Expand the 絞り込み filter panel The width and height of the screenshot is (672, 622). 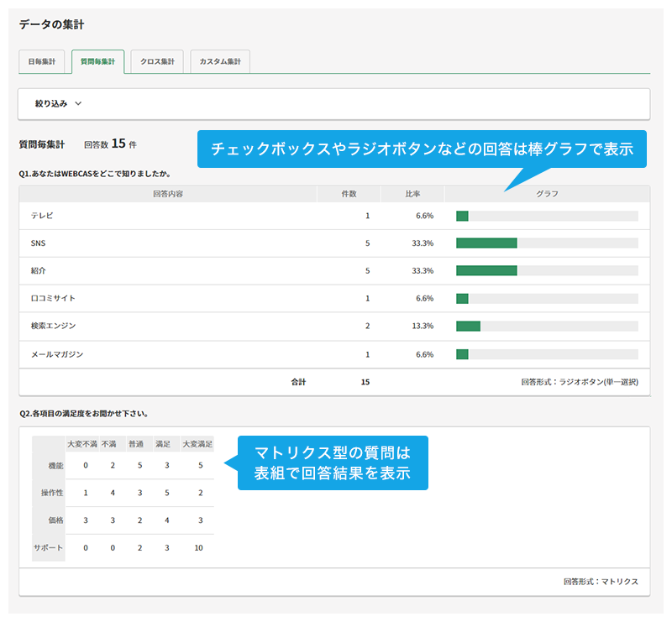[x=51, y=103]
